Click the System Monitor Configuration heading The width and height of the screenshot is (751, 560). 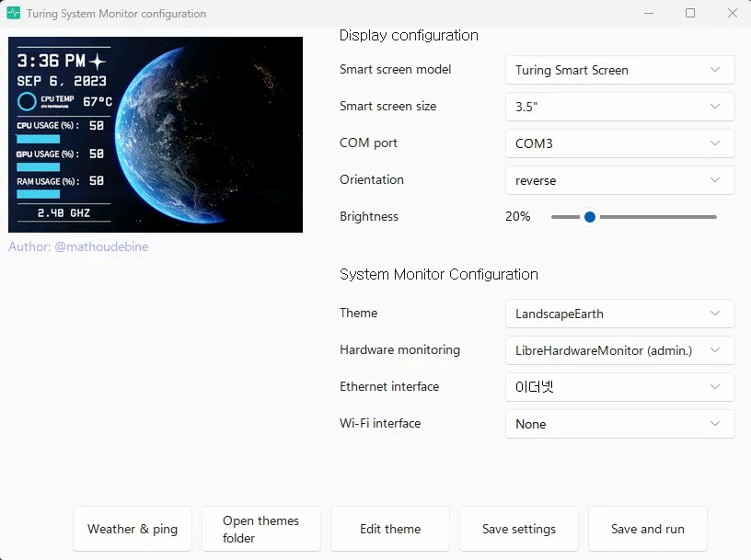(439, 274)
